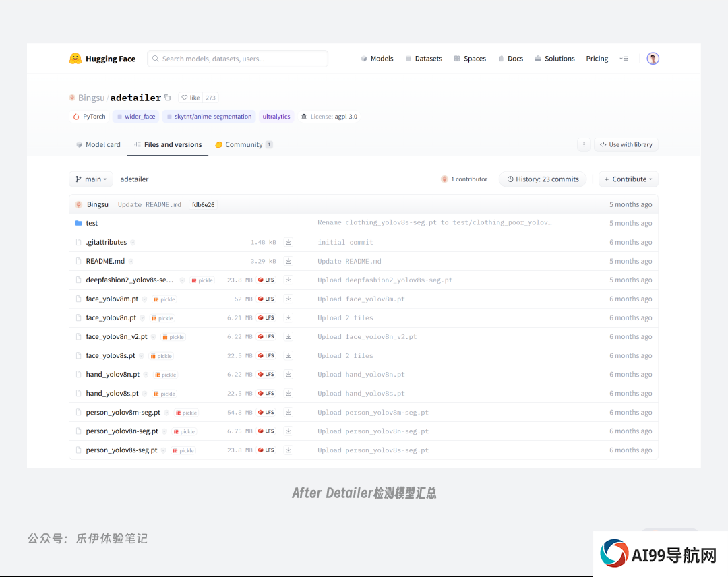Download person_yolov8s-seg.pt via its arrow
Viewport: 728px width, 577px height.
pos(289,450)
